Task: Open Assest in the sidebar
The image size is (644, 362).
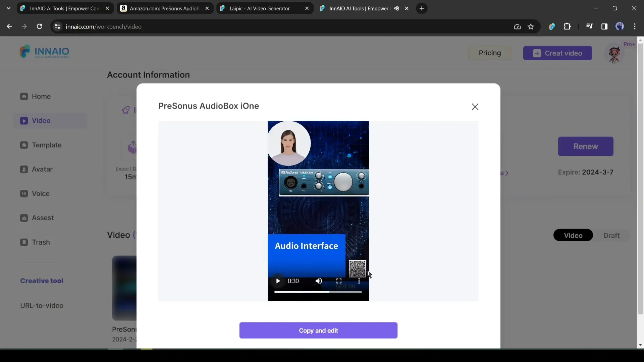Action: point(37,218)
